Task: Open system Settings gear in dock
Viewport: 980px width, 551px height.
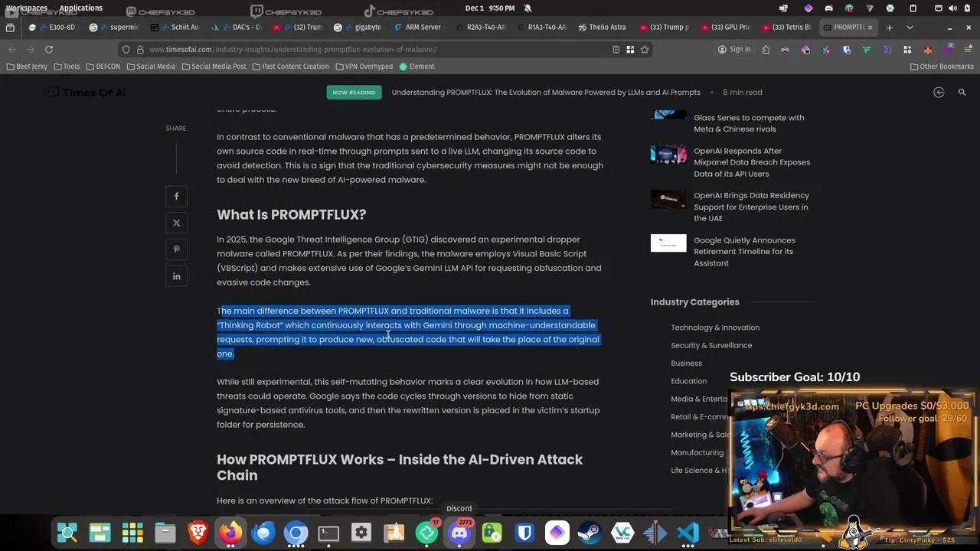Action: pyautogui.click(x=361, y=533)
